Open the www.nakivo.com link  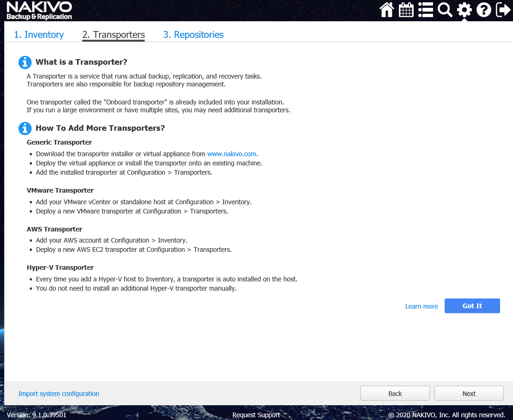pyautogui.click(x=232, y=154)
